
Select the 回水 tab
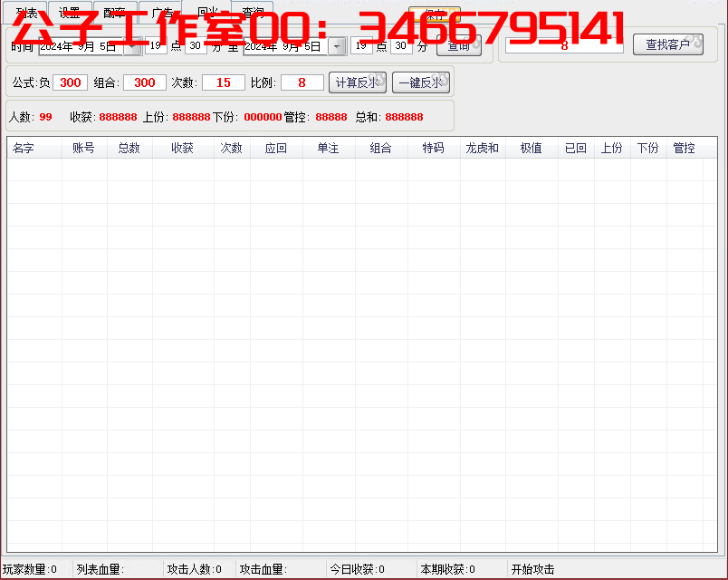pos(206,12)
